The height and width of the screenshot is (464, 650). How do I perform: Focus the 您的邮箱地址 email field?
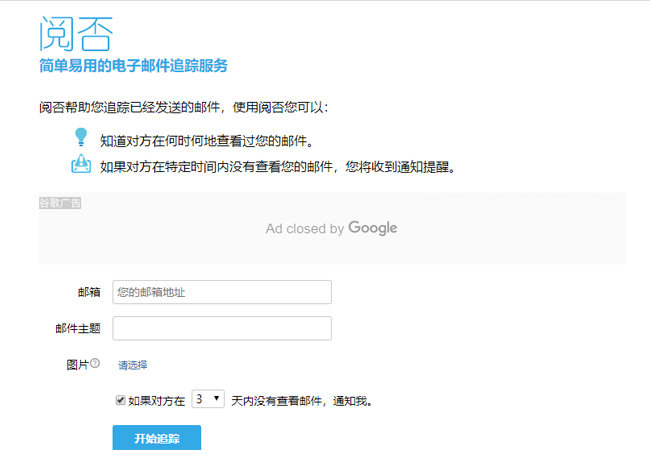(x=221, y=292)
